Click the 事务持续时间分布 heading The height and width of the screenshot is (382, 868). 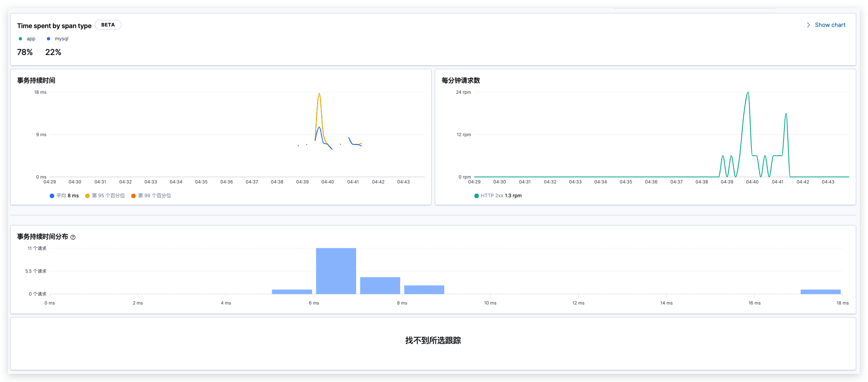coord(42,236)
